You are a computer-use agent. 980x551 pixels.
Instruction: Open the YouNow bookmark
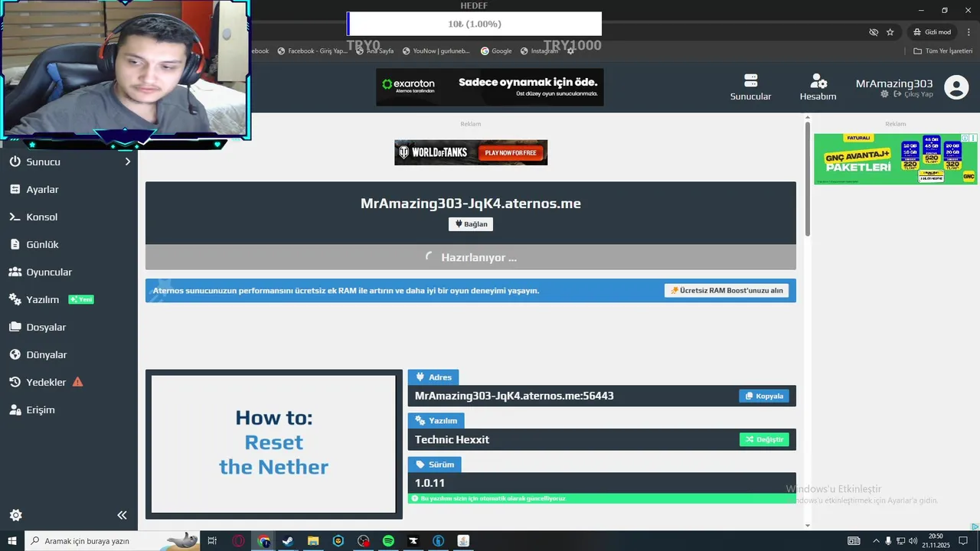click(436, 51)
